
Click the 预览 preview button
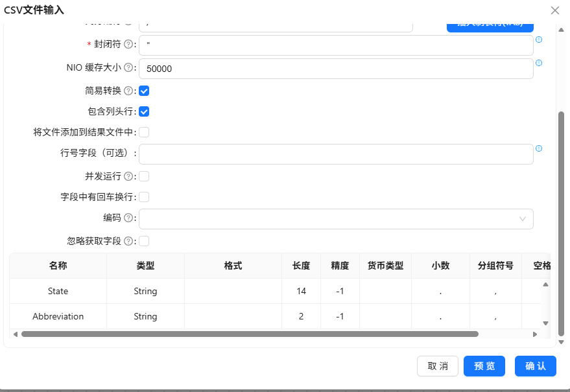pyautogui.click(x=484, y=366)
